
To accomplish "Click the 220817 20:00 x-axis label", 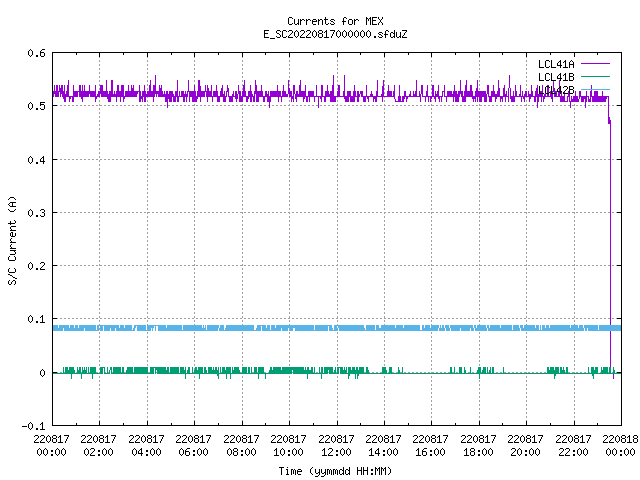I will pos(525,445).
